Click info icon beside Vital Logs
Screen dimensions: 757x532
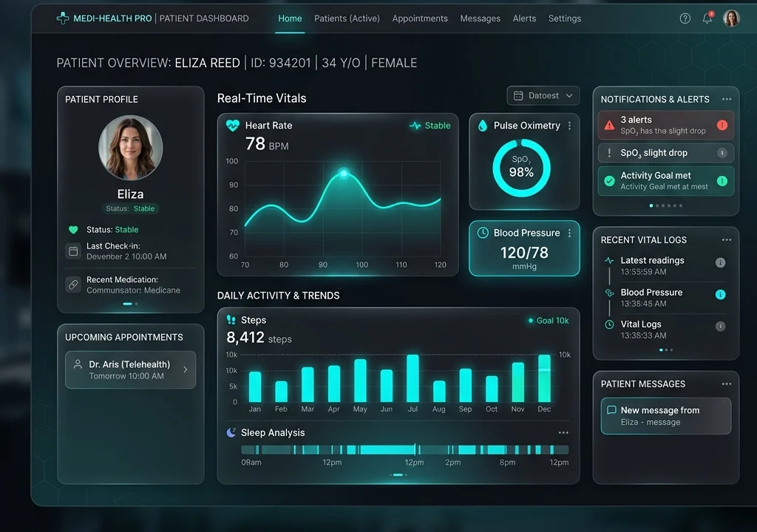point(720,326)
